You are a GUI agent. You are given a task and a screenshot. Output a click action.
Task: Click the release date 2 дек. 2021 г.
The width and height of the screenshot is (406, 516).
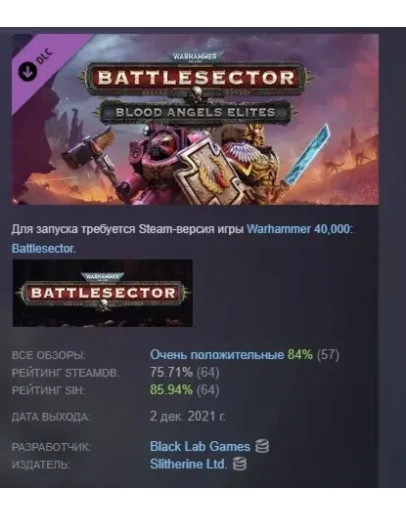point(188,416)
